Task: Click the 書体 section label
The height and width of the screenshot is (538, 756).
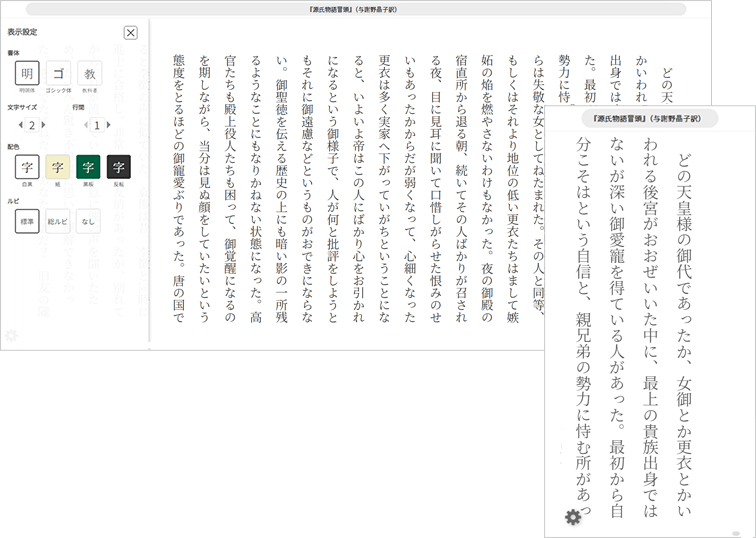Action: tap(14, 53)
